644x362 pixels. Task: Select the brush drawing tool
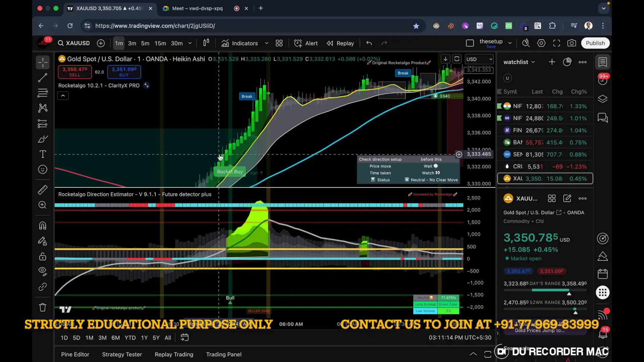coord(43,139)
